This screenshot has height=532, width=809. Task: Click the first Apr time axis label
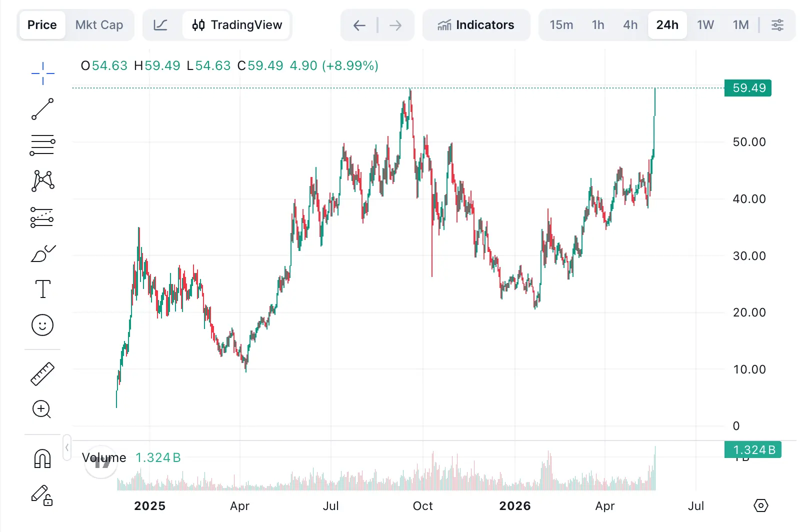[x=240, y=506]
